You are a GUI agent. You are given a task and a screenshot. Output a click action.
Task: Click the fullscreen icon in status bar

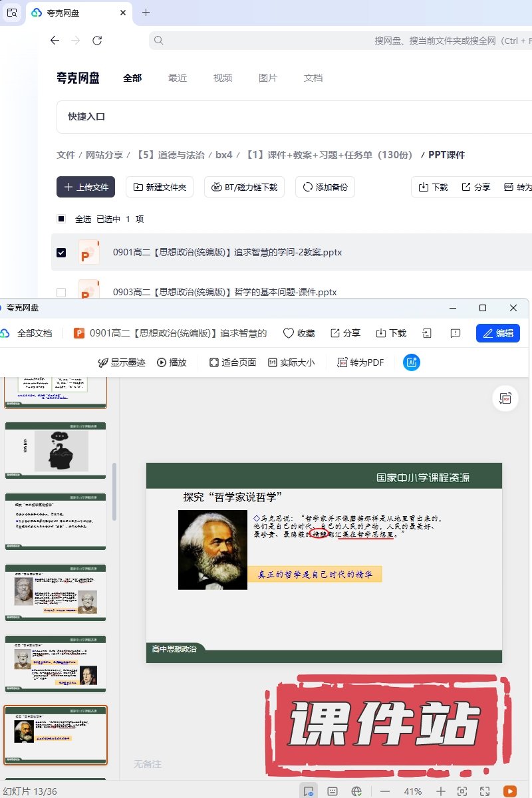(485, 791)
